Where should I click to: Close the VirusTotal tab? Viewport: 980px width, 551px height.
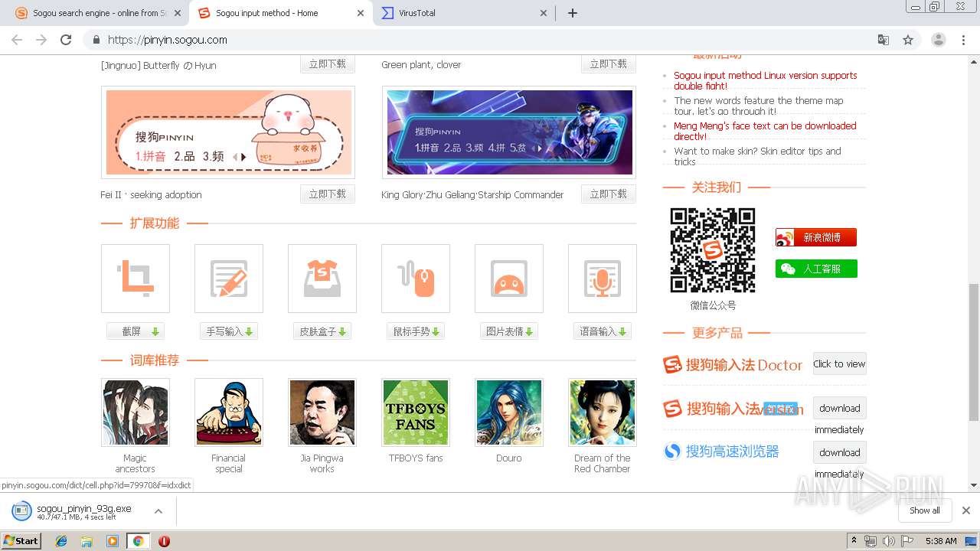point(544,13)
